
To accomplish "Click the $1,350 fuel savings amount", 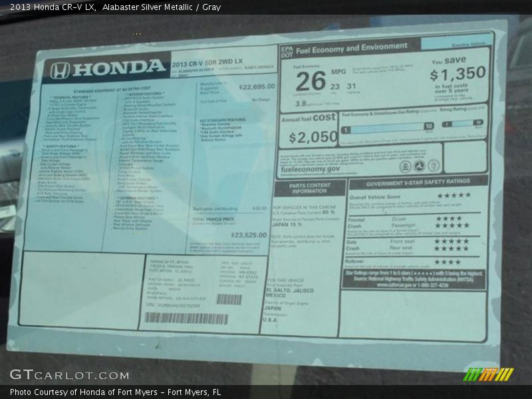I will [458, 74].
